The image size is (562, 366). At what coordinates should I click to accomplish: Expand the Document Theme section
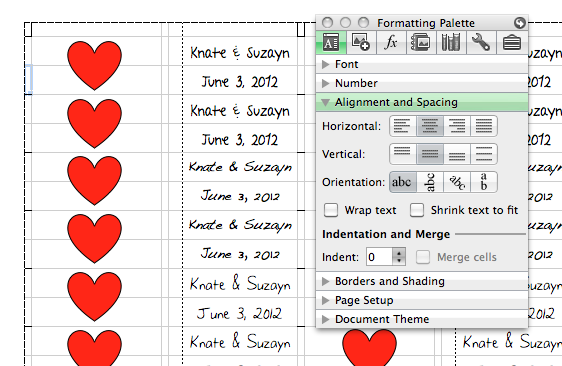pos(422,319)
